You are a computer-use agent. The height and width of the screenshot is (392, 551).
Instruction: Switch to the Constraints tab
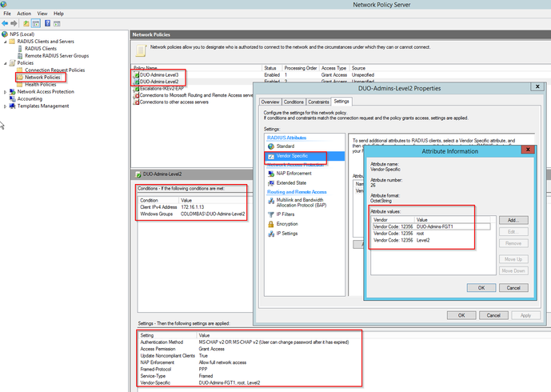click(318, 102)
